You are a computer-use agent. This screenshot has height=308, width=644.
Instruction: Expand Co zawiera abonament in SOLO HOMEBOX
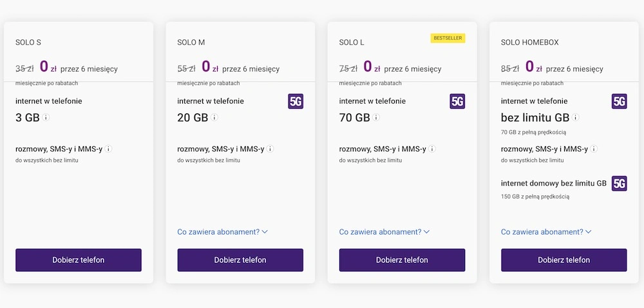pyautogui.click(x=546, y=232)
